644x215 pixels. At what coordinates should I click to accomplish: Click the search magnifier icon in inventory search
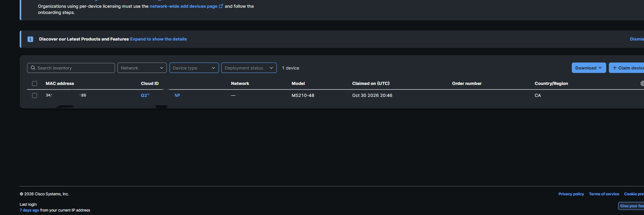coord(33,68)
